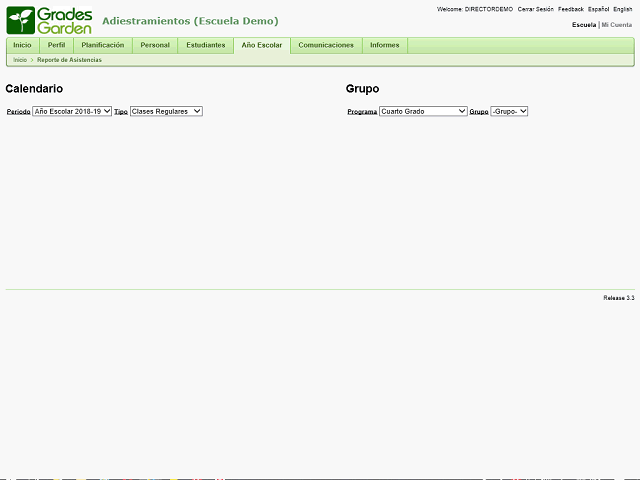Select the Año Escolar tab
Image resolution: width=640 pixels, height=480 pixels.
click(x=262, y=45)
